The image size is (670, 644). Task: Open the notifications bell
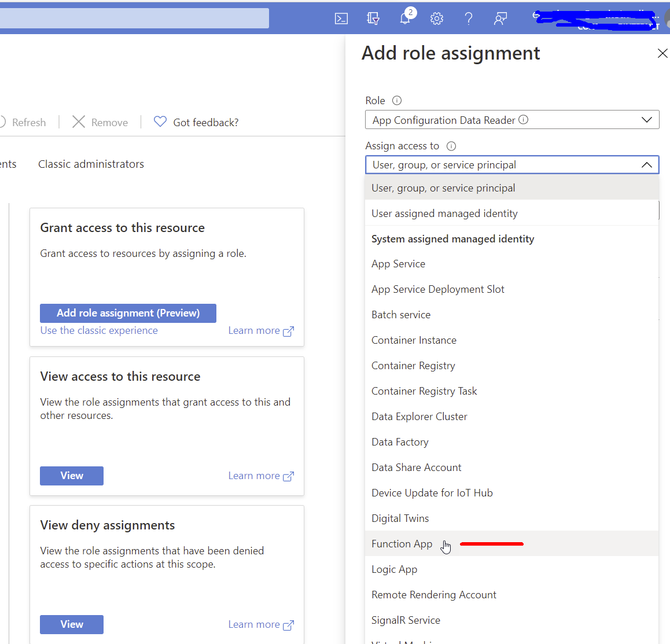coord(405,19)
